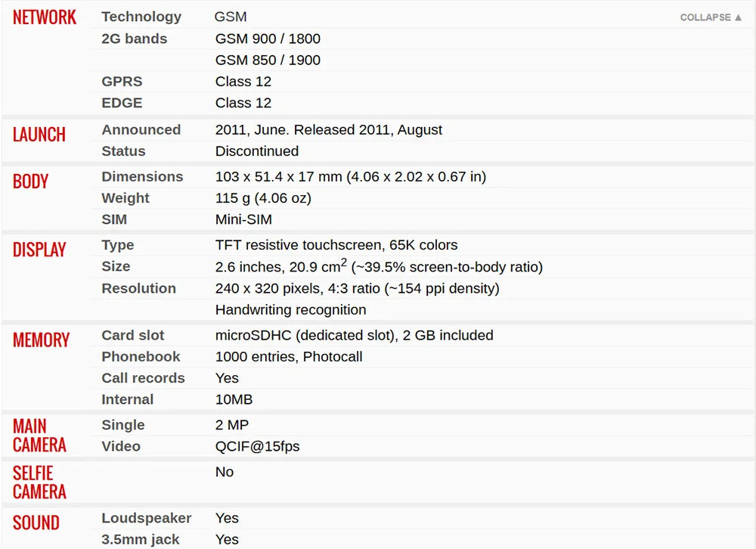Select the GPRS spec label

pos(122,82)
